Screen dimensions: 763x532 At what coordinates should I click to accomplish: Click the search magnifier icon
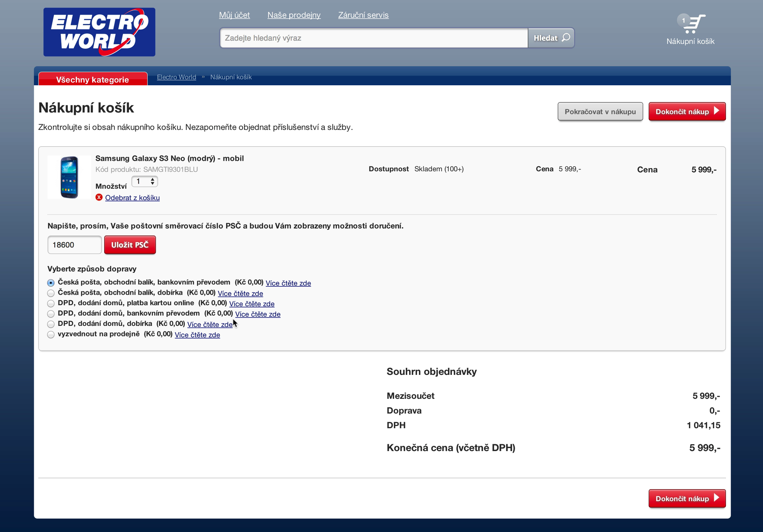pyautogui.click(x=566, y=38)
